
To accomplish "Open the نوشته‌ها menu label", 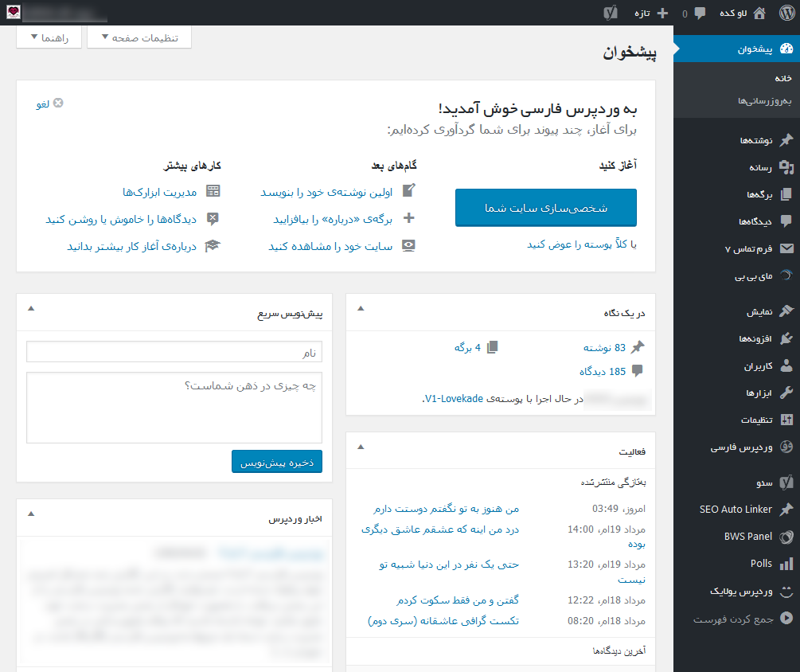I will [756, 140].
